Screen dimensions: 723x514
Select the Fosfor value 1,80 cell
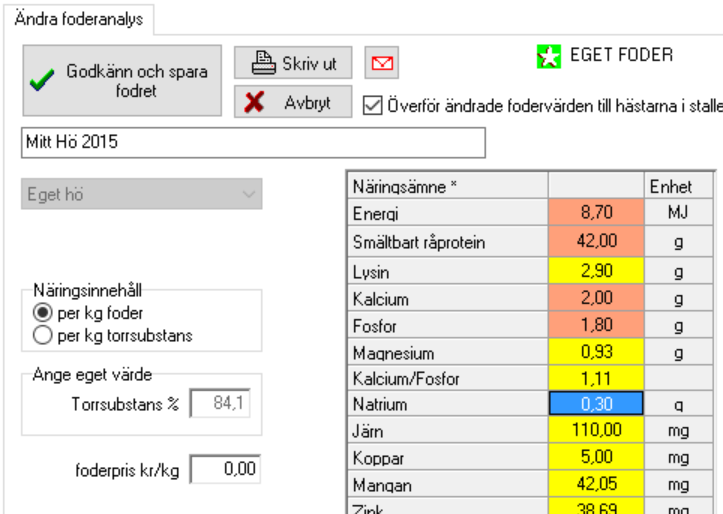[596, 325]
